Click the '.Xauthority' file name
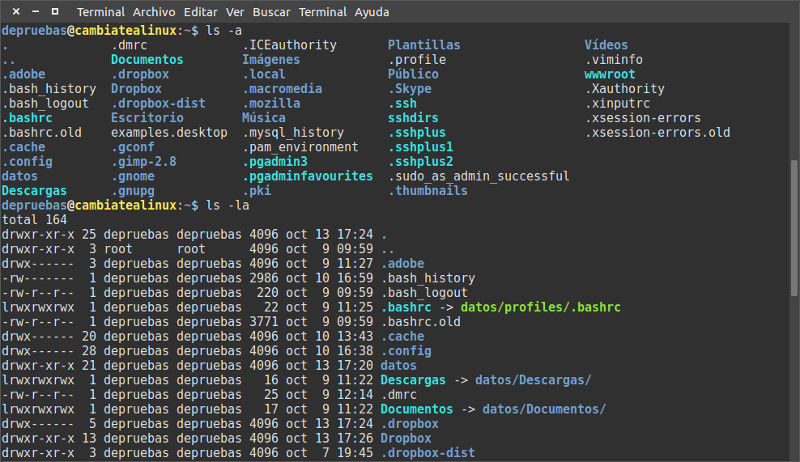Viewport: 800px width, 462px height. pos(624,89)
